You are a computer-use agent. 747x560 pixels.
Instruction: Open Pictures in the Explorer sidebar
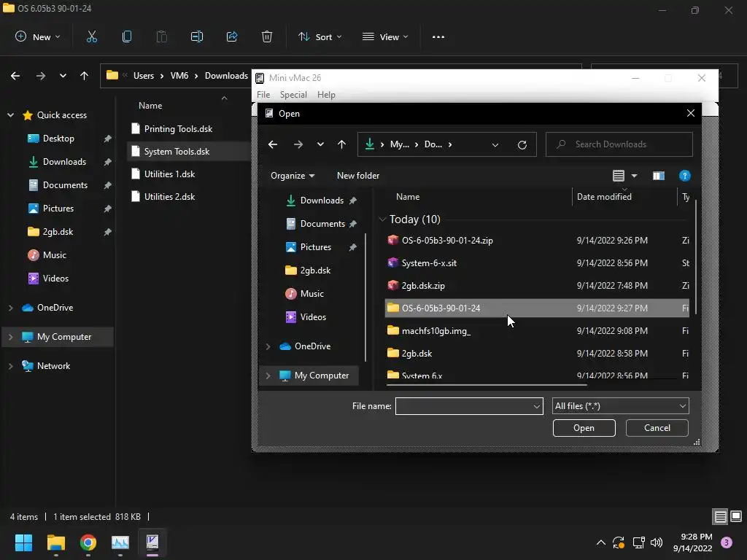58,208
